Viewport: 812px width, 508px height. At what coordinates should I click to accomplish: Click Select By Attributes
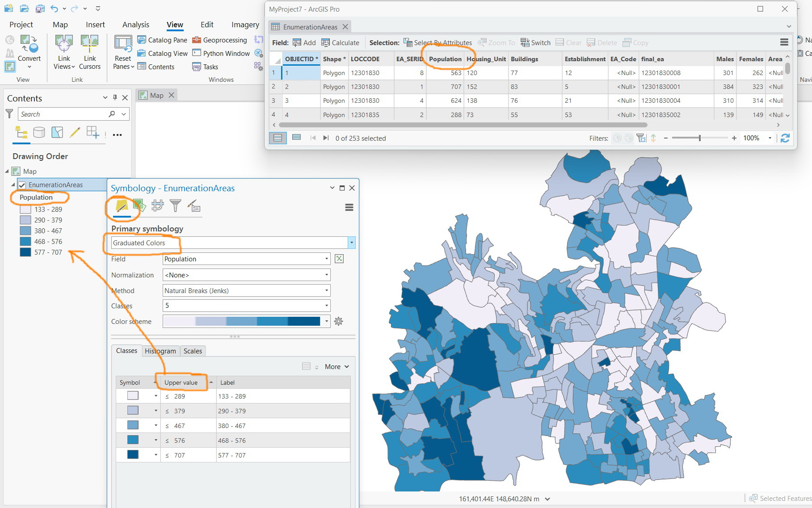[x=438, y=42]
